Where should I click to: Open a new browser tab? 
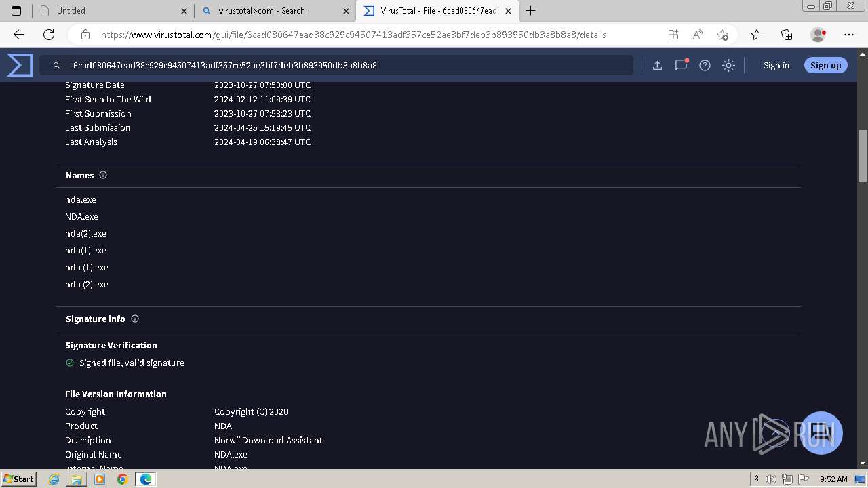(x=531, y=11)
